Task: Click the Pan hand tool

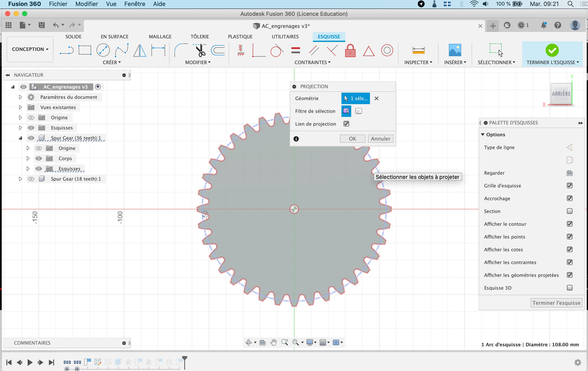Action: 274,342
